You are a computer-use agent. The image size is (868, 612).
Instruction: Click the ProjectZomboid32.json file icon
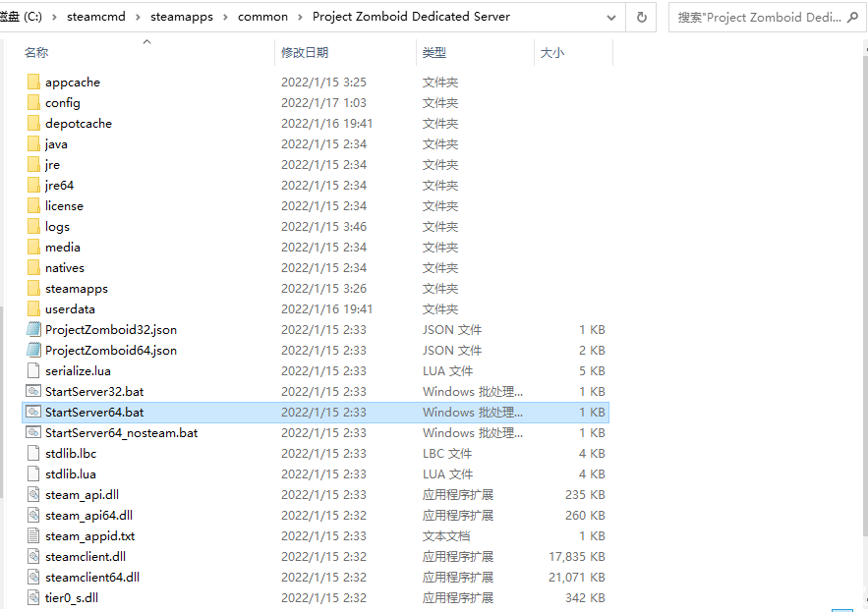tap(33, 329)
